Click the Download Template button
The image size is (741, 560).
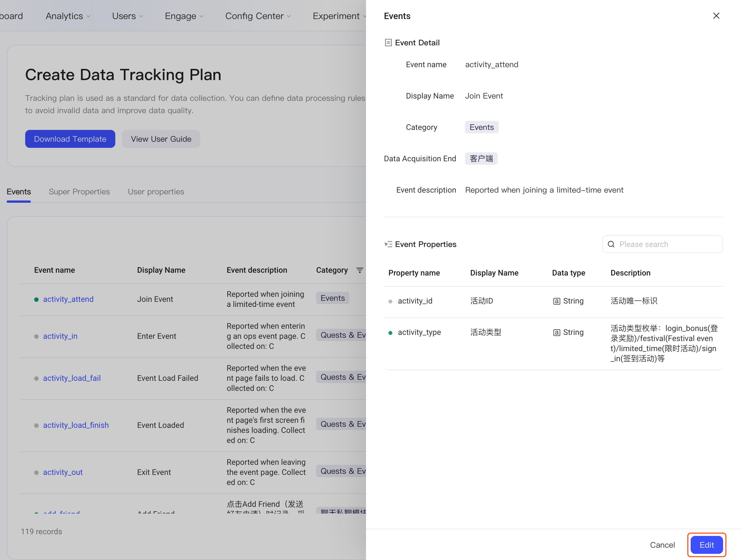click(x=70, y=139)
